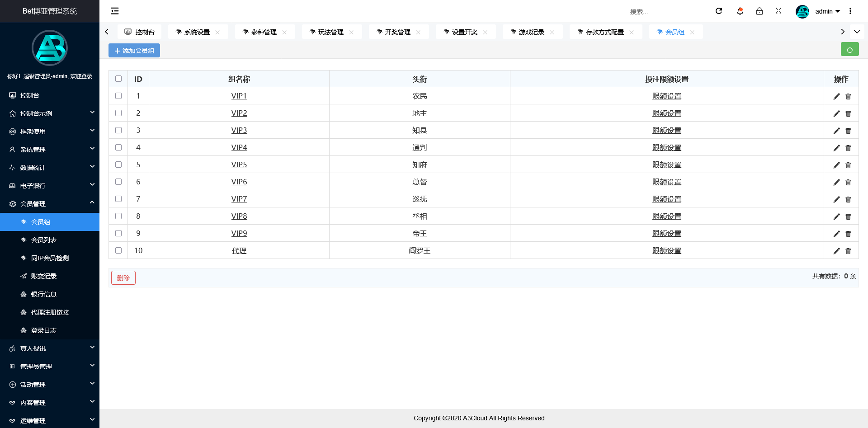Open the 代理 group name link
Viewport: 868px width, 428px height.
239,251
